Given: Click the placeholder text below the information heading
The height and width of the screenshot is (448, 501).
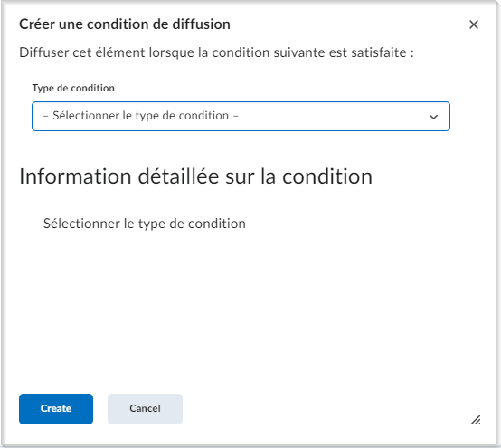Looking at the screenshot, I should click(x=145, y=224).
